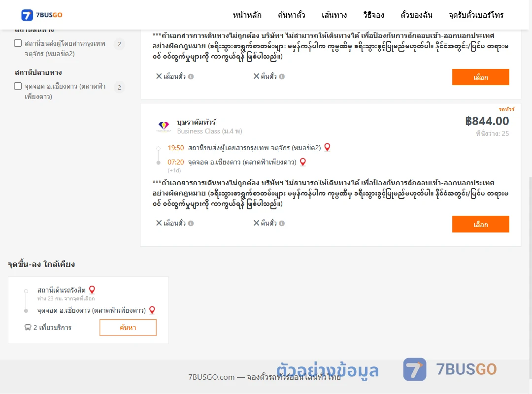Screen dimensions: 532x394
Task: Click map pin next to 07:20 เชียงดาว arrival
Action: pyautogui.click(x=302, y=162)
